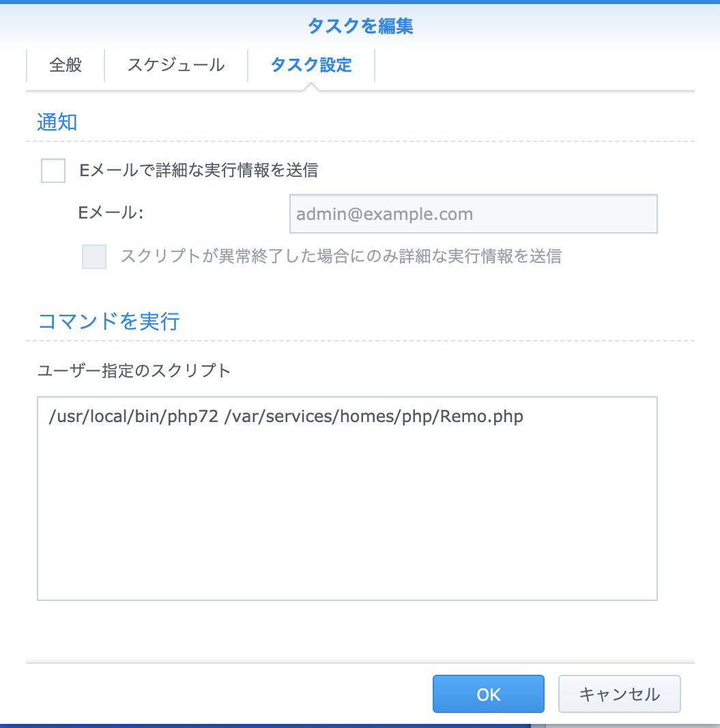Click the ユーザー指定のスクリプト label
The width and height of the screenshot is (720, 728).
134,371
